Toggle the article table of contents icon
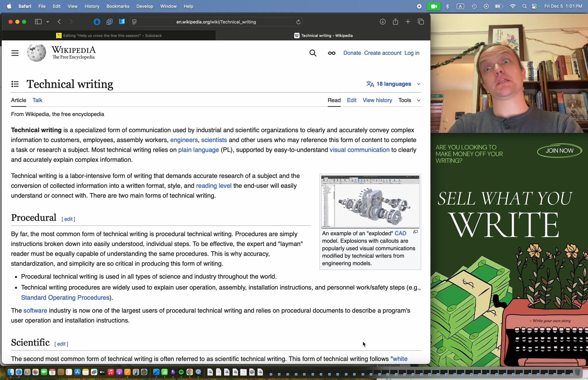 (x=15, y=84)
